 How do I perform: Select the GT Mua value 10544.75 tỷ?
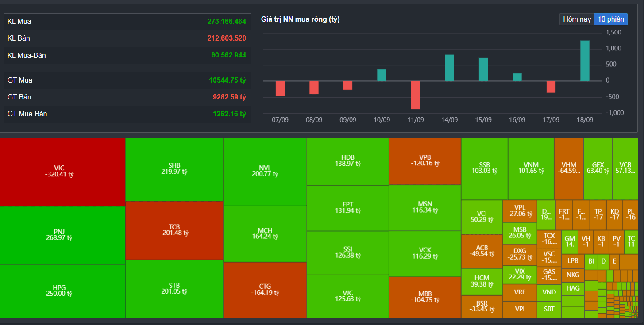228,80
